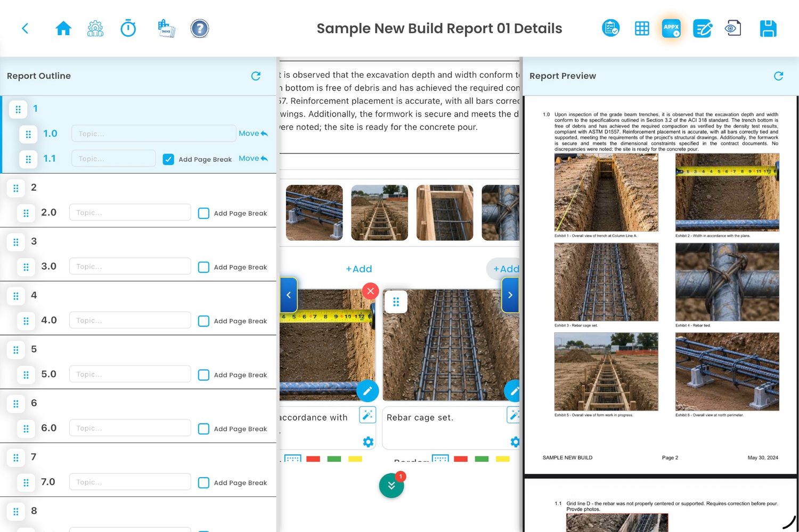
Task: Click the drag handle for section 5
Action: point(16,350)
